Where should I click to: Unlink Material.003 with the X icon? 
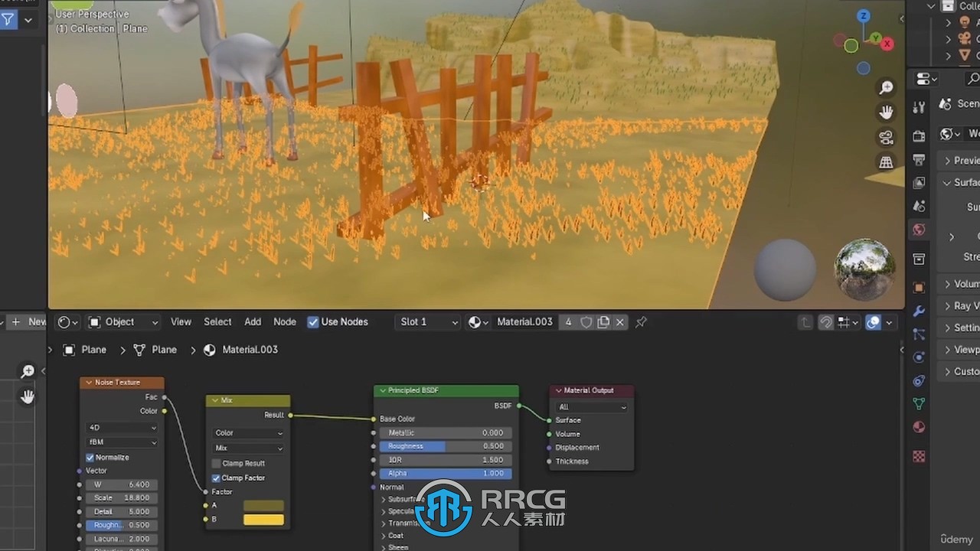coord(620,322)
